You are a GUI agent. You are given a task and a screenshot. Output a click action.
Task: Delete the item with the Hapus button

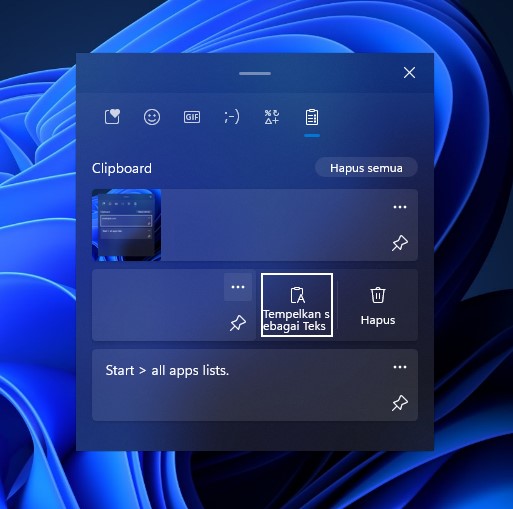point(378,305)
